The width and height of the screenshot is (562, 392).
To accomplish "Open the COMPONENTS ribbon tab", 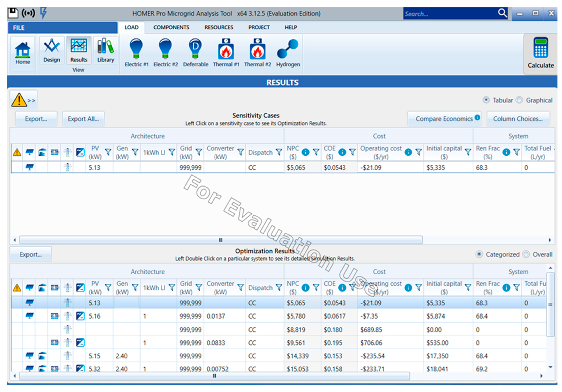I will click(171, 27).
